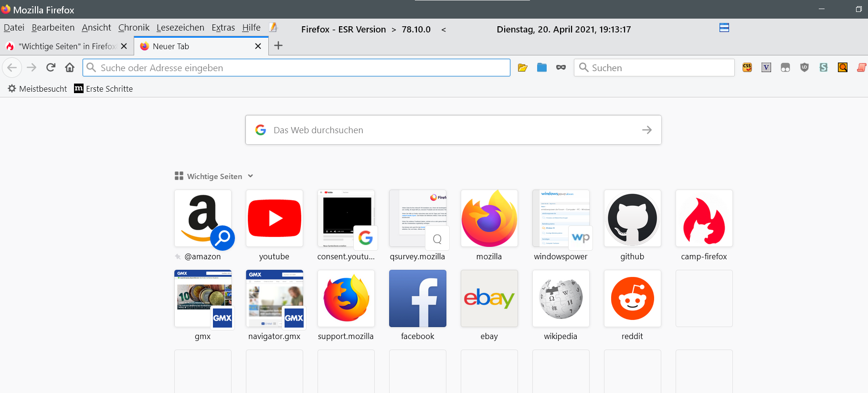Screen dimensions: 868x393
Task: Switch to the "Wichtige Seiten" in Firefox tab
Action: click(x=67, y=46)
